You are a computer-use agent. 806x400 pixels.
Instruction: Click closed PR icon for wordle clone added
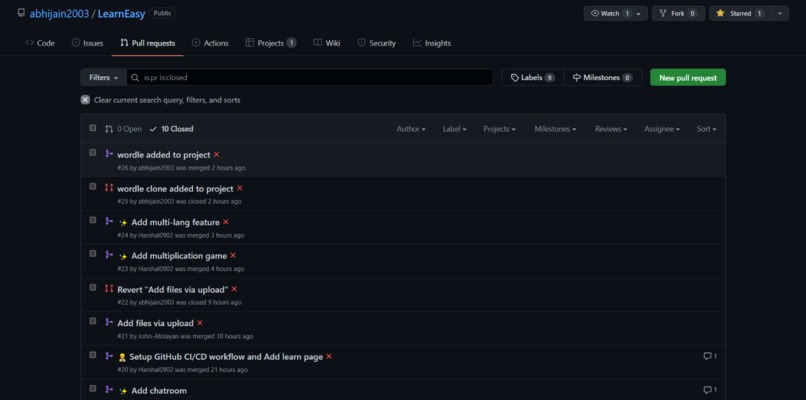point(108,187)
